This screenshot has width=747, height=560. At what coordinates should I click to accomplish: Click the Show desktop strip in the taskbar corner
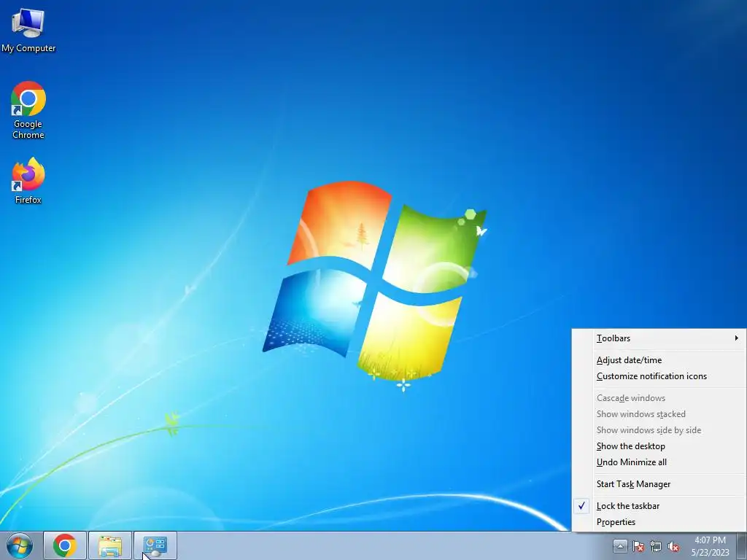pos(742,545)
